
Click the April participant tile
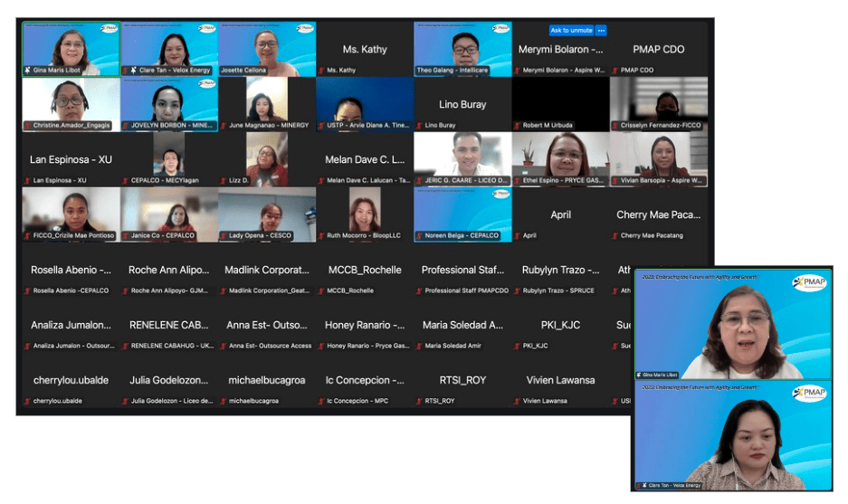(560, 215)
